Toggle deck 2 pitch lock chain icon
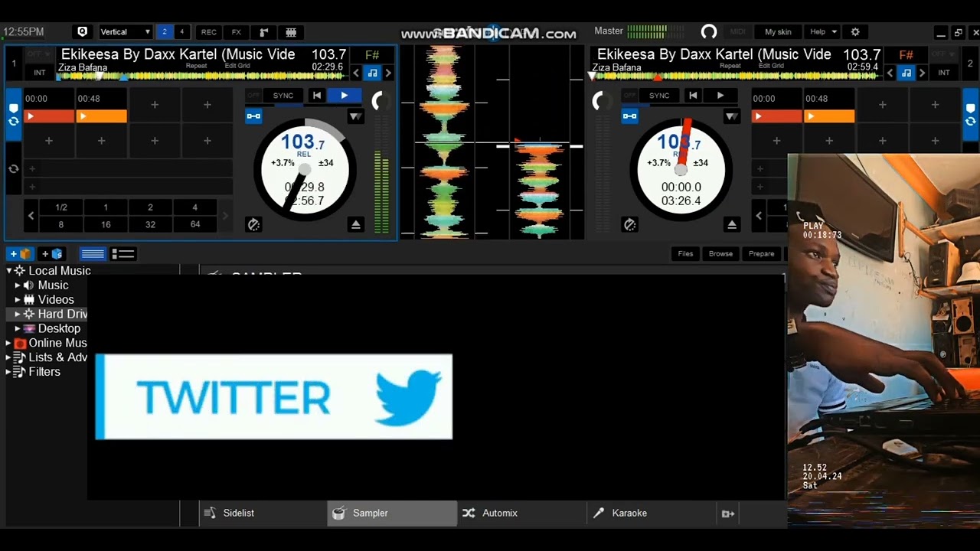The image size is (980, 551). click(x=629, y=116)
